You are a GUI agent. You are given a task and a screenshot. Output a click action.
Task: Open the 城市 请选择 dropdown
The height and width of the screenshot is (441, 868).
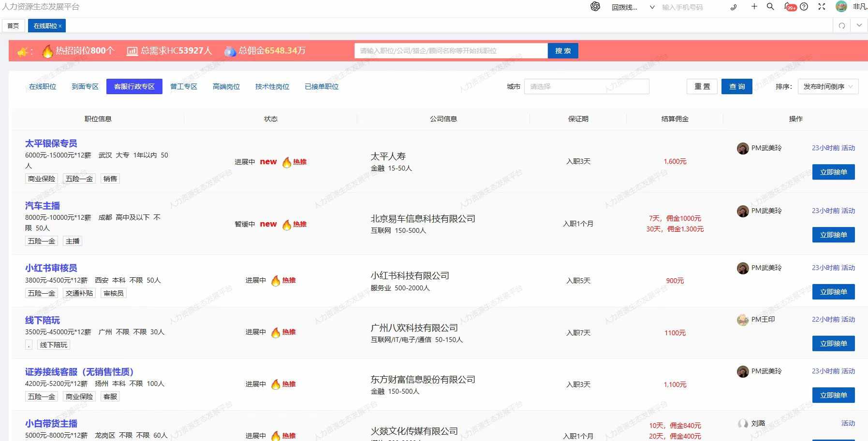pos(587,86)
